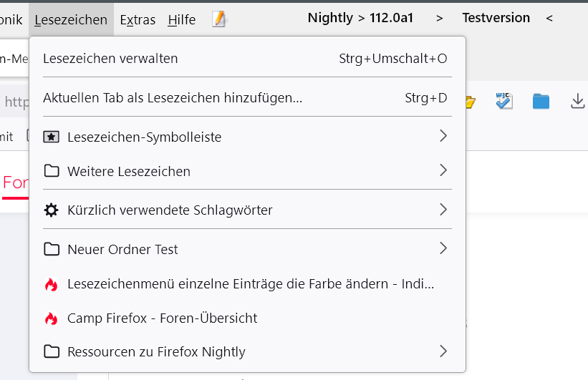
Task: Click flame icon of Camp Firefox bookmark
Action: click(51, 318)
